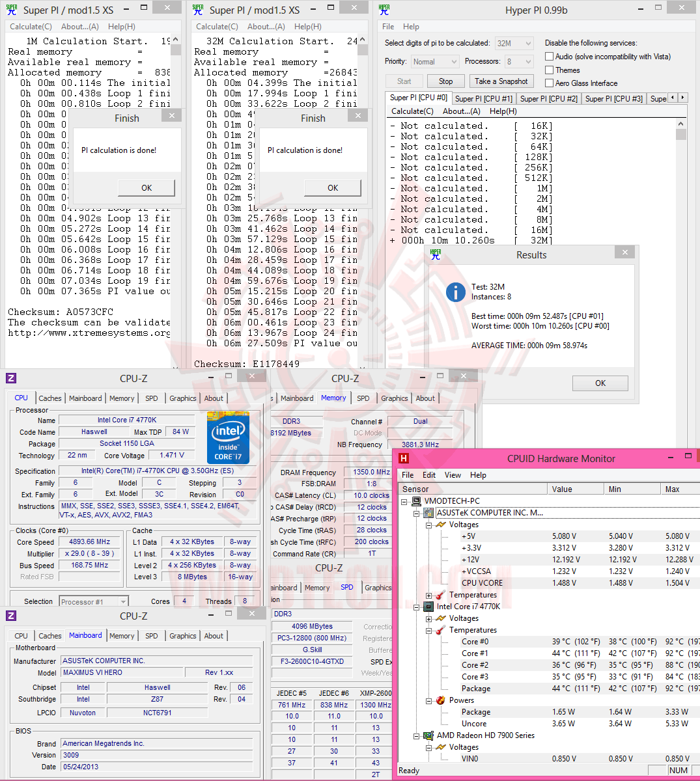The height and width of the screenshot is (781, 700).
Task: Open Calculate(C) menu in the 1M Super PI window
Action: pos(31,27)
